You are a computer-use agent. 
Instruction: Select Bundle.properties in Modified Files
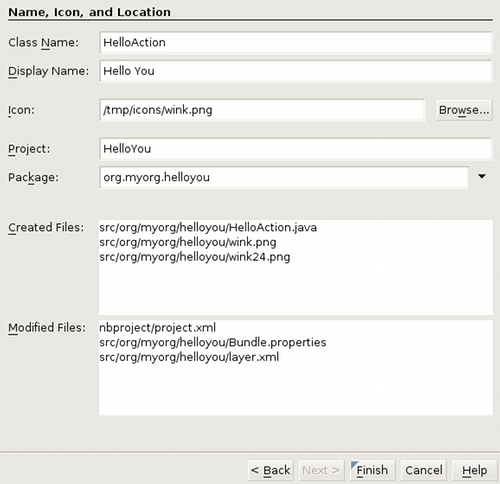[213, 342]
